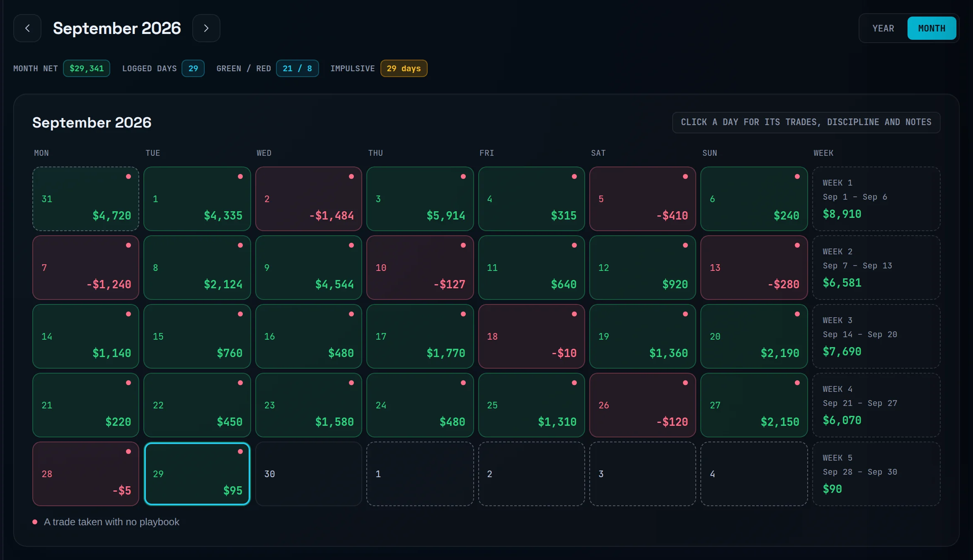Select the $1,360 day cell

coord(643,336)
